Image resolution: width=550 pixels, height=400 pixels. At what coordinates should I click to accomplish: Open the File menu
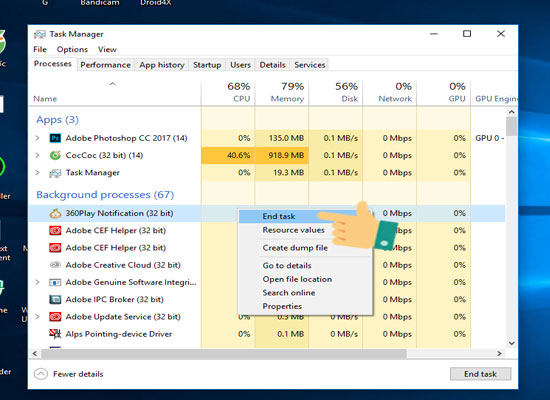[40, 49]
